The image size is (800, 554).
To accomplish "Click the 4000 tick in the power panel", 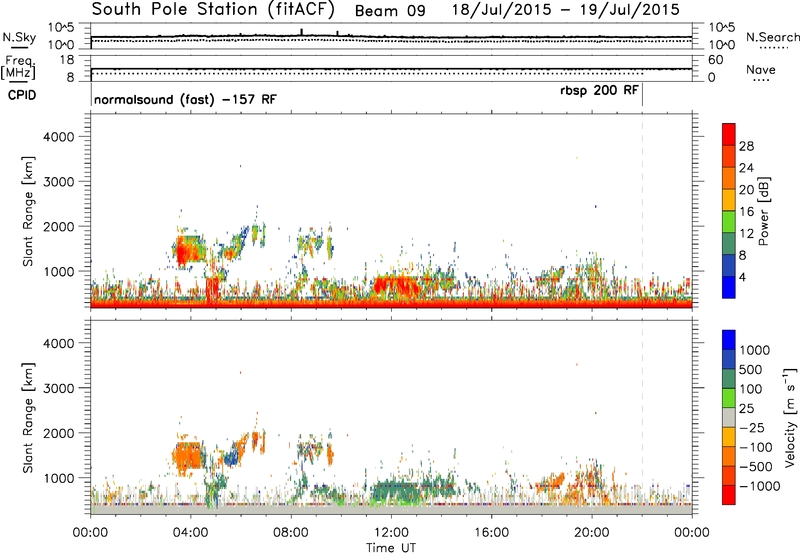I will coord(59,137).
